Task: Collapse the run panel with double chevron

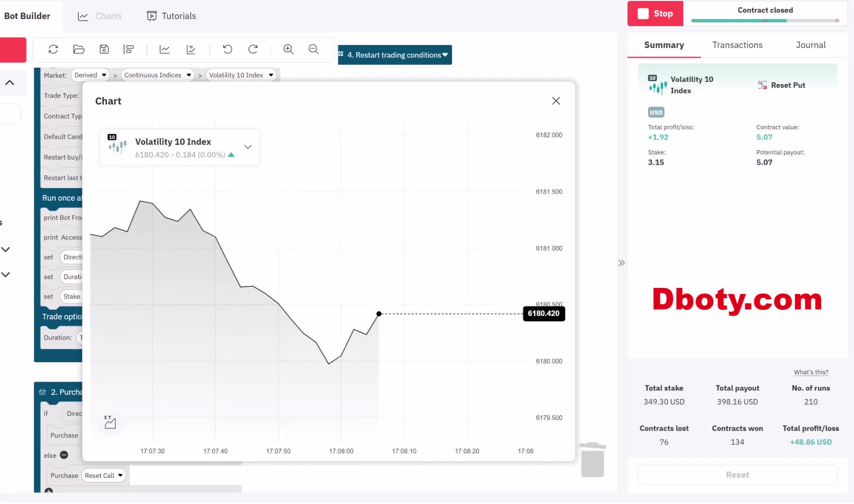Action: click(x=621, y=263)
